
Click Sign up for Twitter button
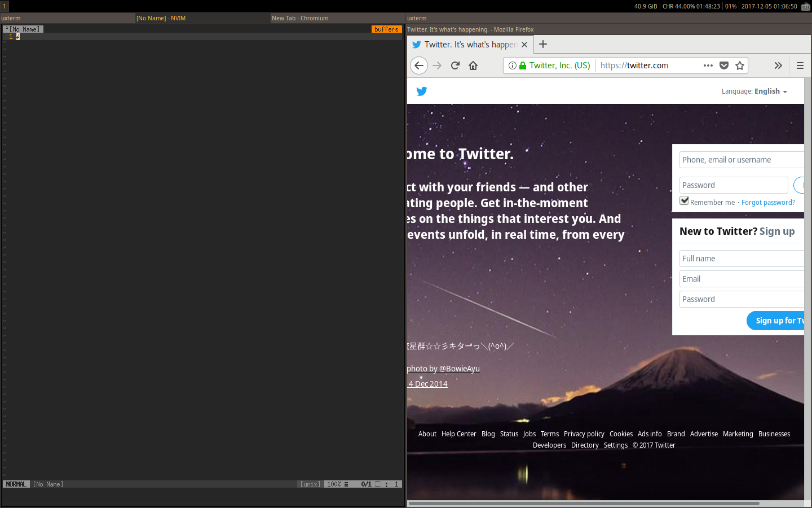coord(776,321)
